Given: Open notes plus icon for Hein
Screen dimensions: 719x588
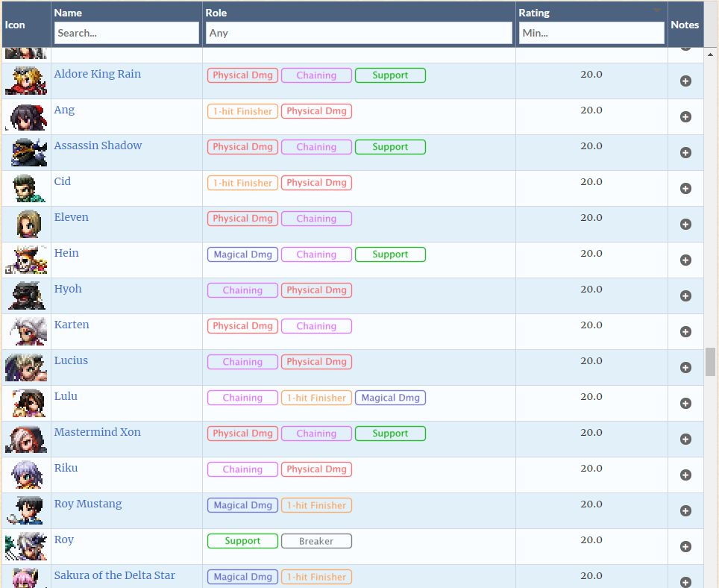Looking at the screenshot, I should (x=685, y=260).
